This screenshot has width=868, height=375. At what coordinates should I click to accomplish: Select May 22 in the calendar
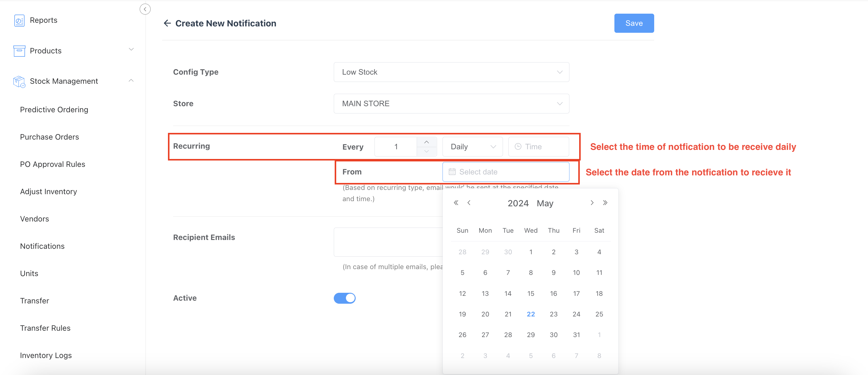531,314
